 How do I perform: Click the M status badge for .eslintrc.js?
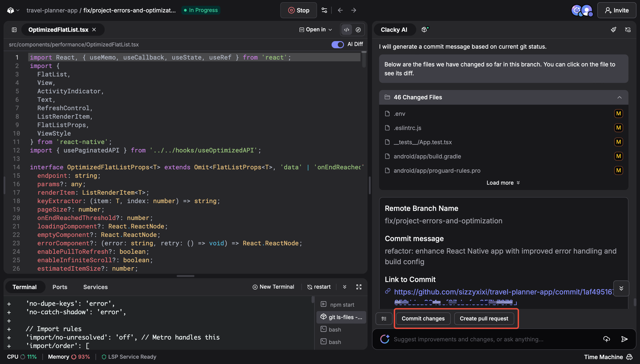tap(618, 128)
